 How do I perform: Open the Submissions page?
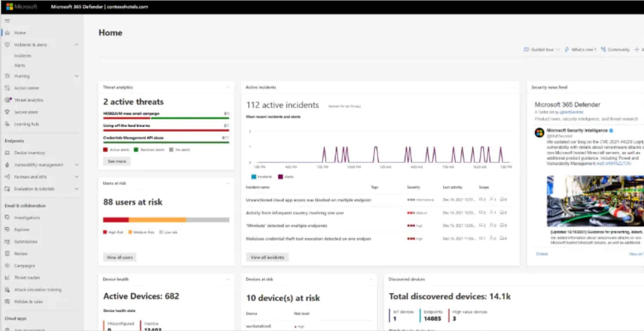26,241
